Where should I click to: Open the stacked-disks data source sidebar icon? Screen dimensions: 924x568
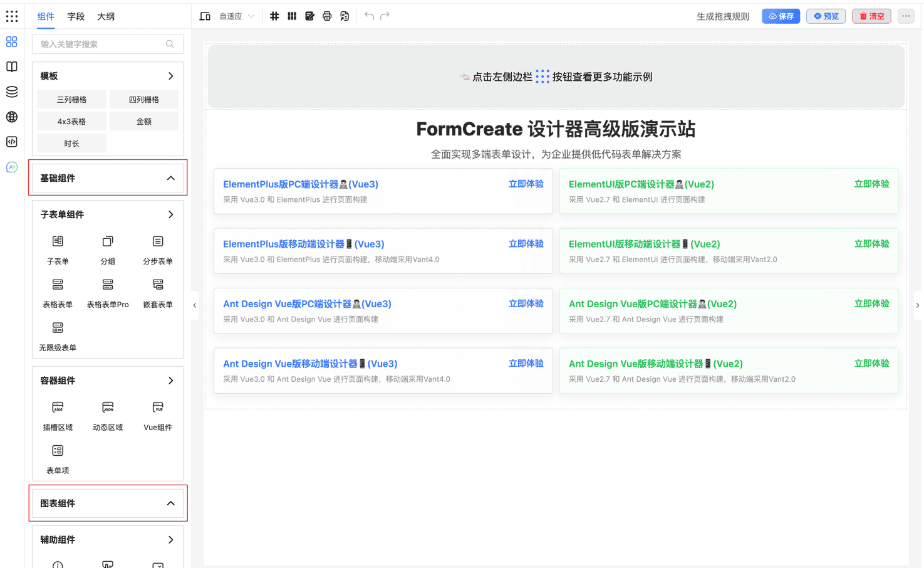click(12, 92)
